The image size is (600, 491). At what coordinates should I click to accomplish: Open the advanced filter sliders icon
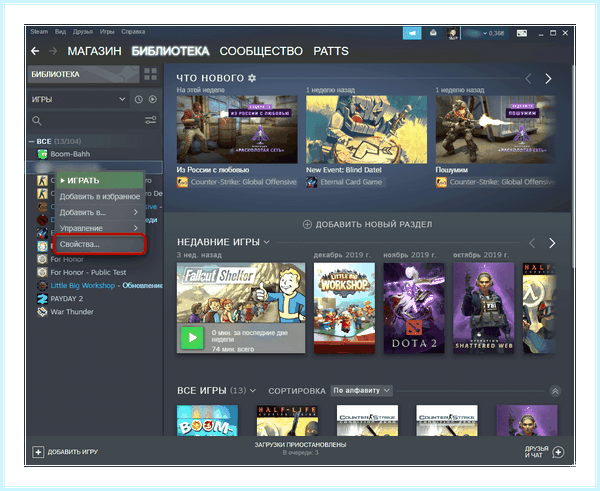tap(150, 120)
